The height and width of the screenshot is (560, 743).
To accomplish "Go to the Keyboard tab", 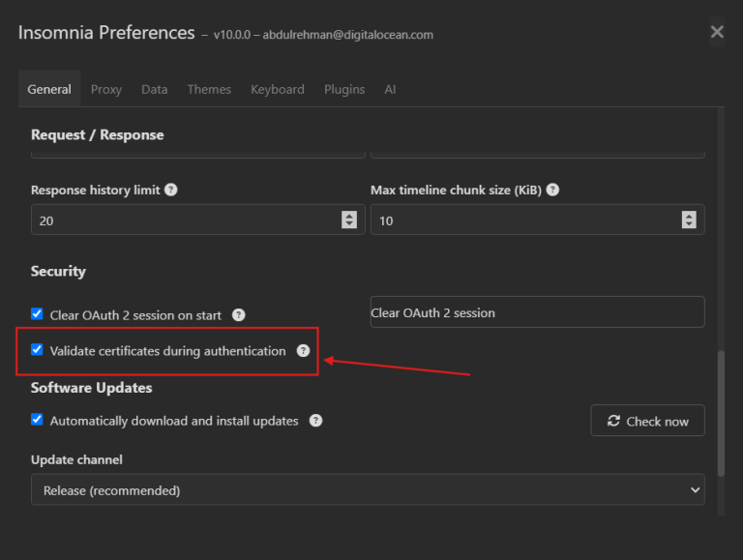I will [278, 89].
